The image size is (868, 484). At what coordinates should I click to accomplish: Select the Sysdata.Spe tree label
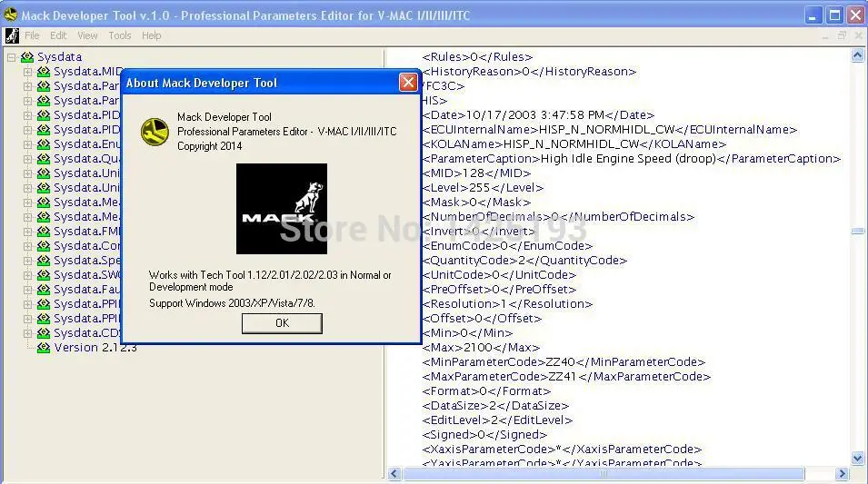click(x=87, y=261)
